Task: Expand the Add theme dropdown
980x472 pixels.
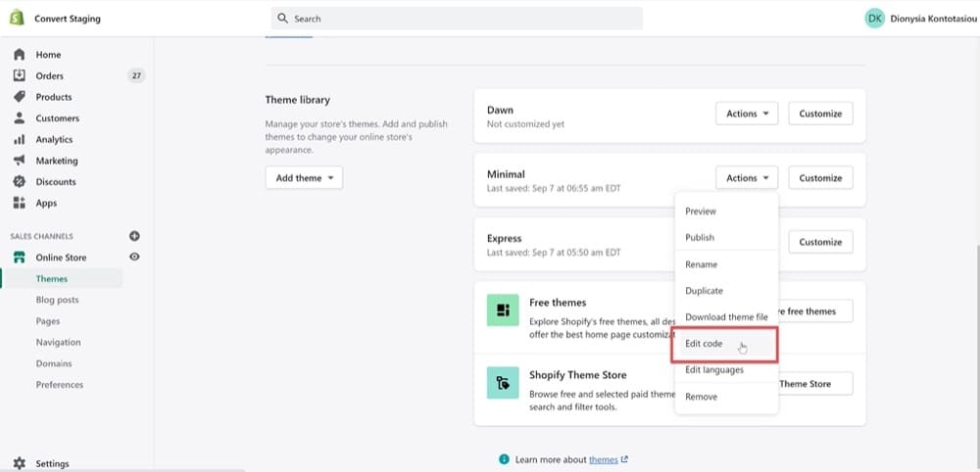Action: pyautogui.click(x=304, y=178)
